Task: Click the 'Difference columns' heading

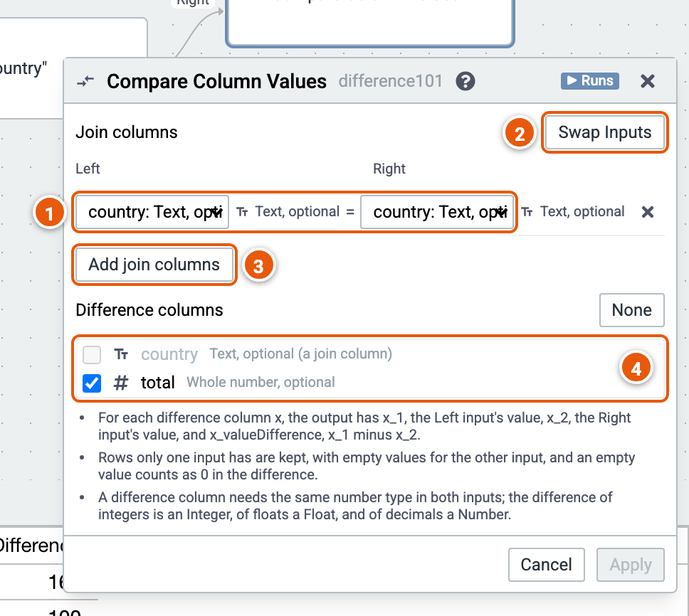Action: point(149,310)
